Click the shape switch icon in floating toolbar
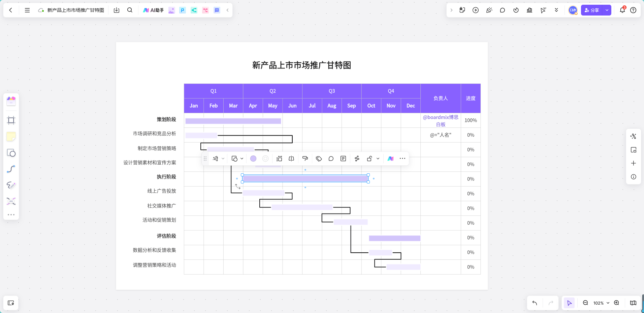 (x=235, y=159)
